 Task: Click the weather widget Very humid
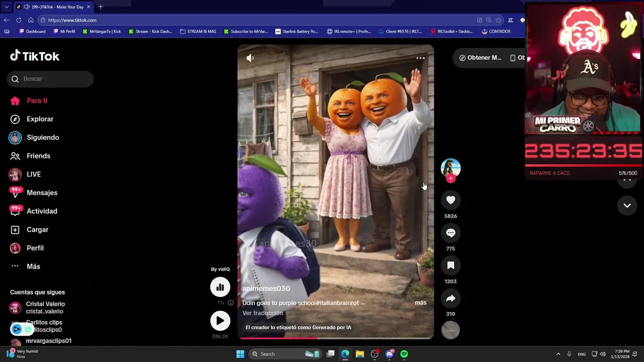click(23, 354)
